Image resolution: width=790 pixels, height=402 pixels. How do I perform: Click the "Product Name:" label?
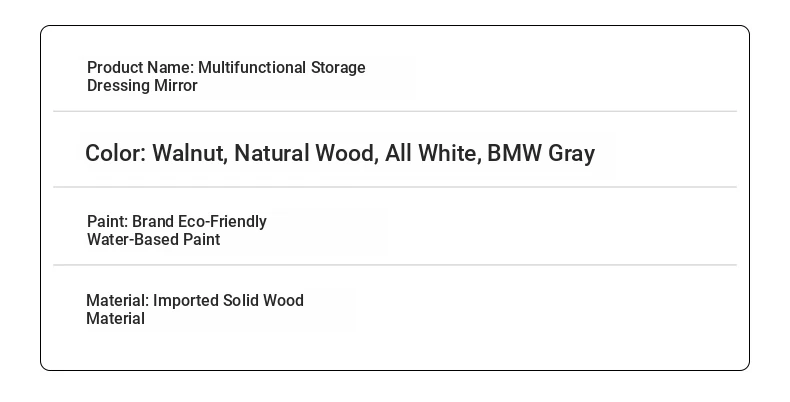(141, 68)
